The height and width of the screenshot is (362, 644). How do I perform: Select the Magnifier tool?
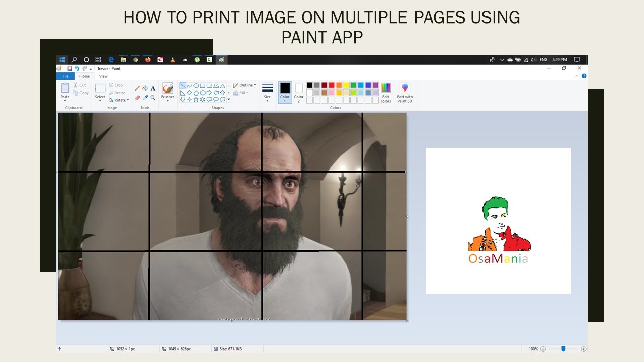point(153,98)
